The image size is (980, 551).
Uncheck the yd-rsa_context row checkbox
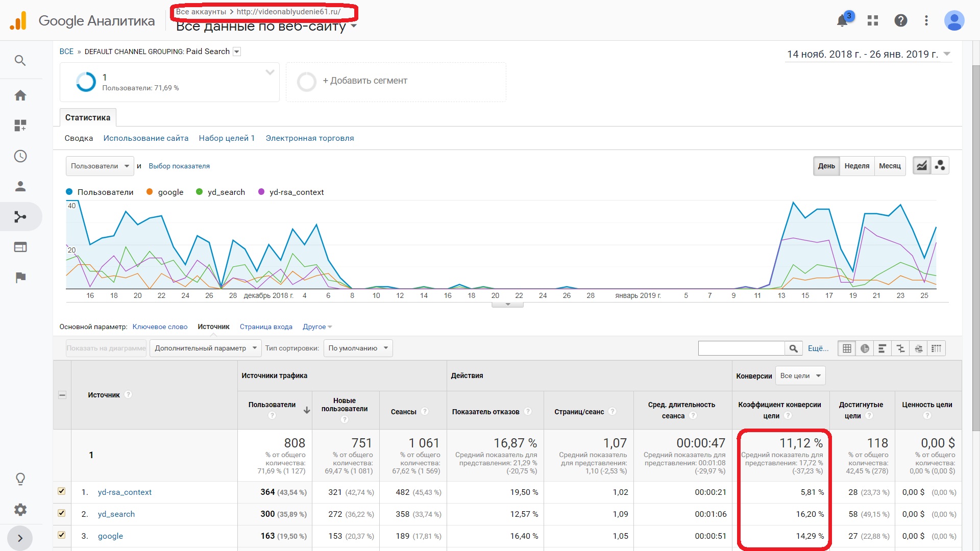click(61, 491)
